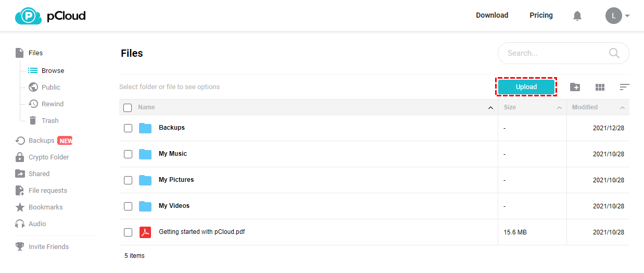Open the Pricing menu item
The width and height of the screenshot is (644, 273).
[x=541, y=15]
